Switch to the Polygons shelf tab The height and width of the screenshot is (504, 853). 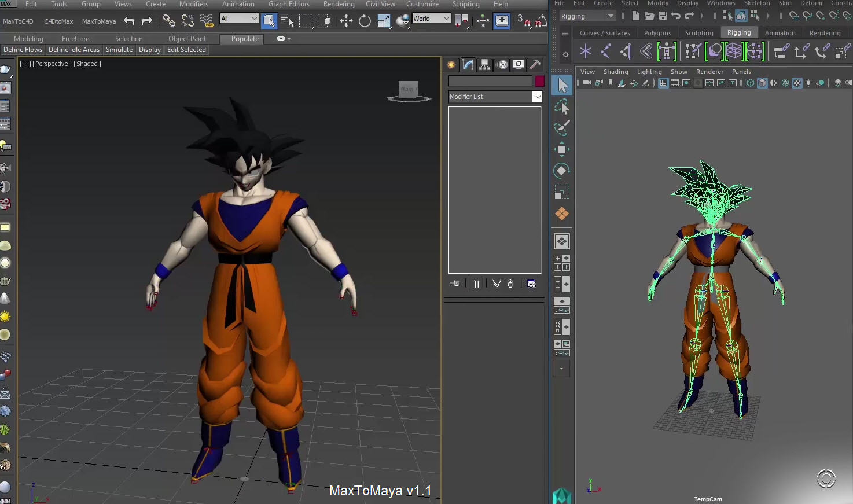click(657, 33)
